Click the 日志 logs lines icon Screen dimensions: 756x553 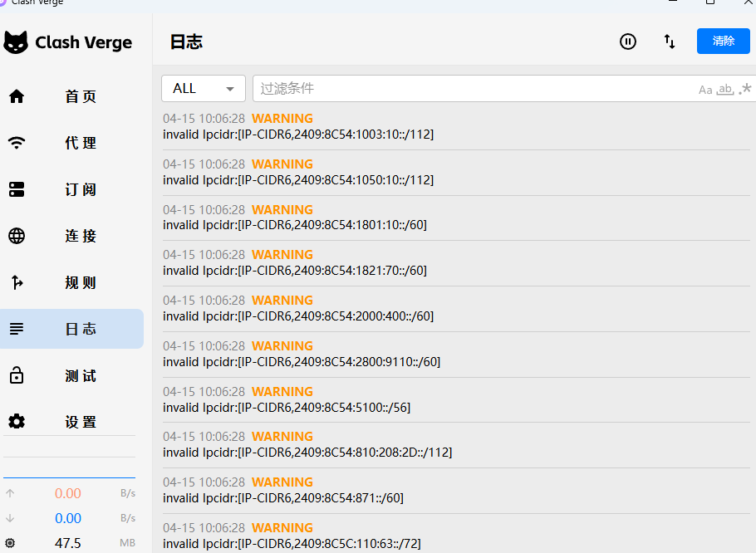17,329
